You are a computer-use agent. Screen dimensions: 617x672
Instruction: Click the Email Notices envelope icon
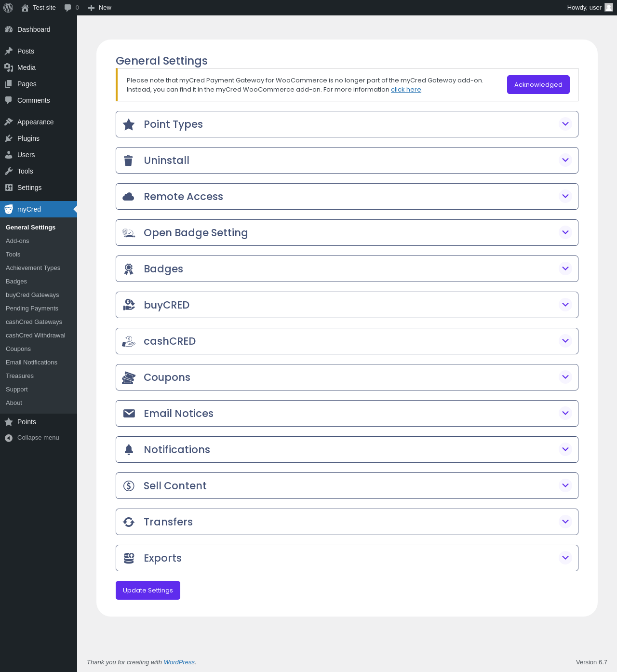click(x=129, y=413)
